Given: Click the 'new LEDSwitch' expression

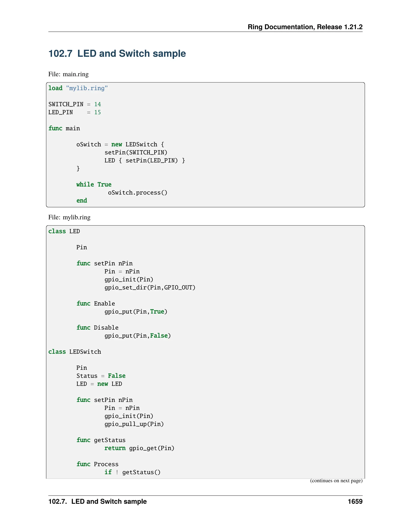Looking at the screenshot, I should (134, 144).
